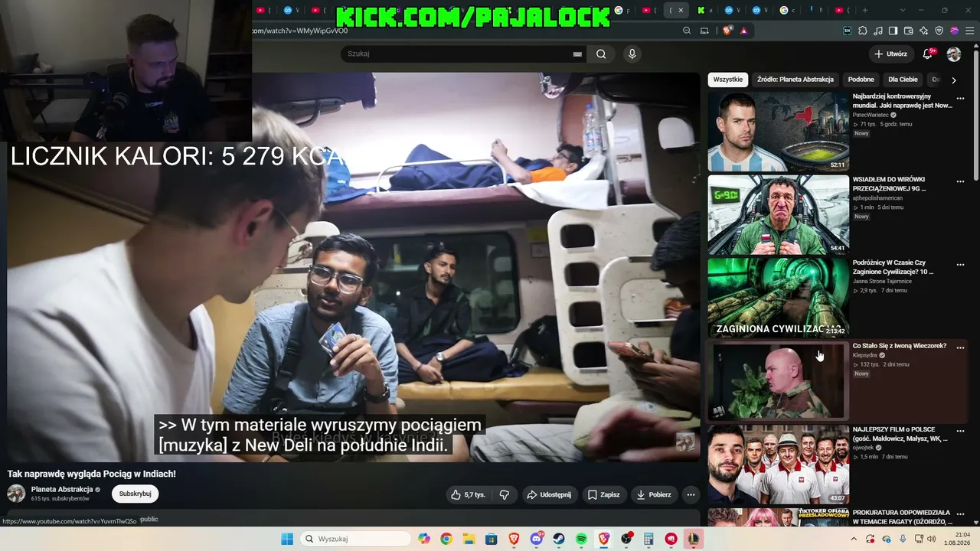Open the YouTube account avatar menu

(954, 54)
